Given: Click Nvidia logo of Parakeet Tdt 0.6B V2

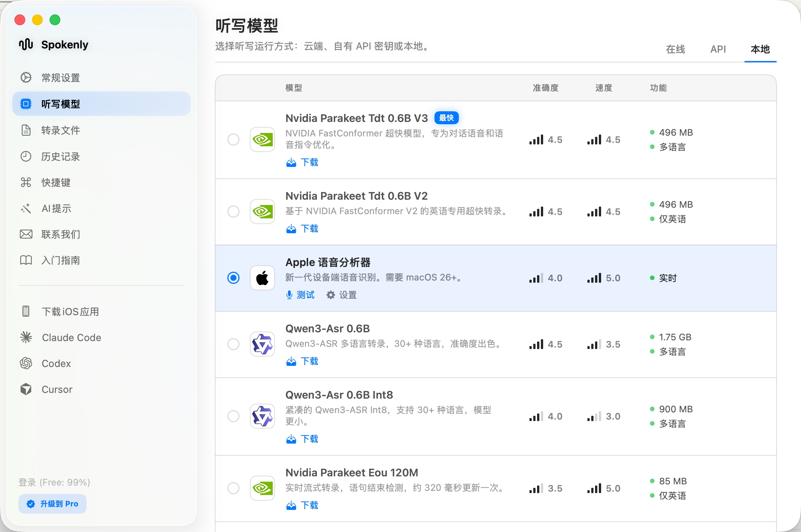Looking at the screenshot, I should (x=262, y=212).
